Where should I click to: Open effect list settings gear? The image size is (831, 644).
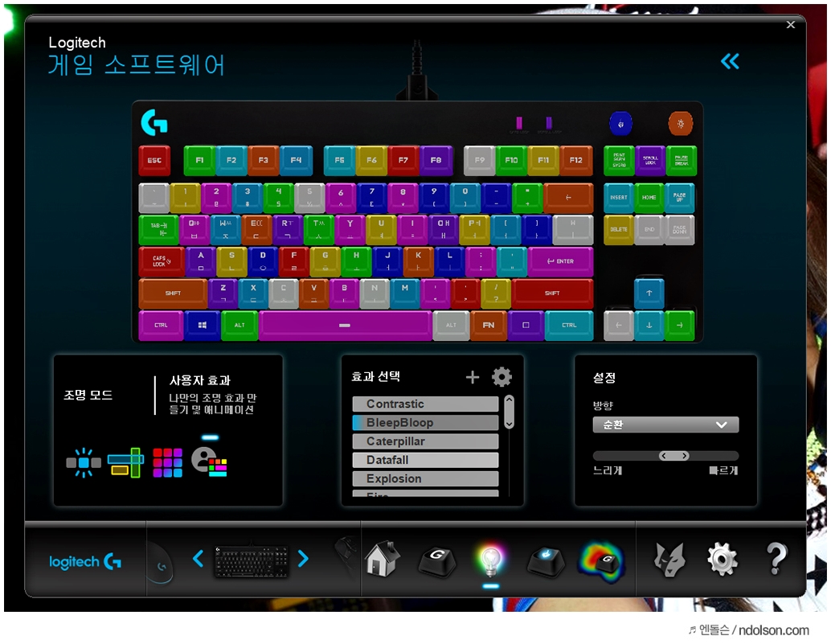(501, 377)
